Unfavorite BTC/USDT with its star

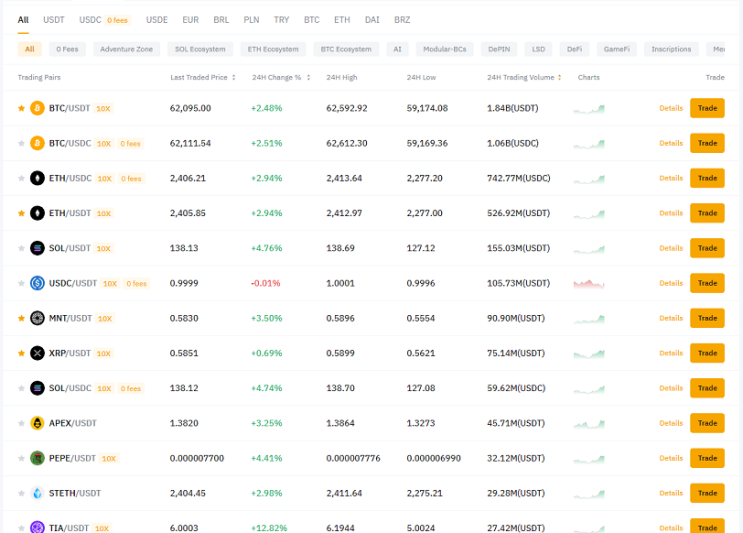21,108
